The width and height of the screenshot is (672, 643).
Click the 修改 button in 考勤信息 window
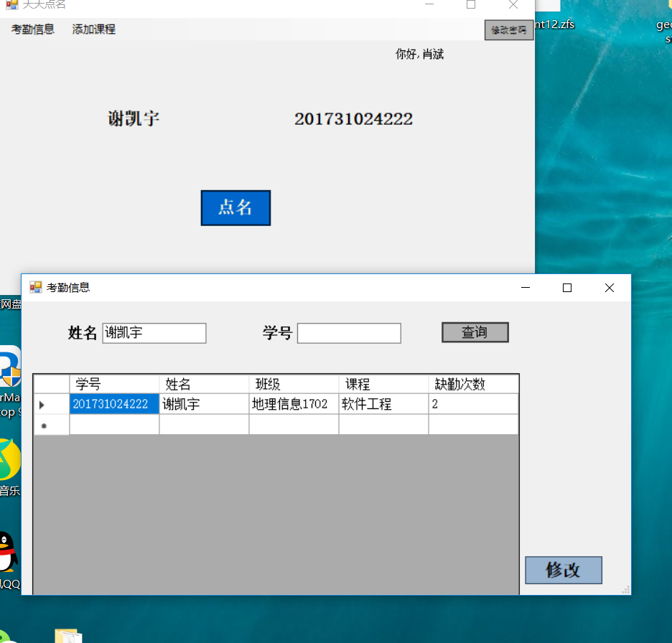click(563, 570)
